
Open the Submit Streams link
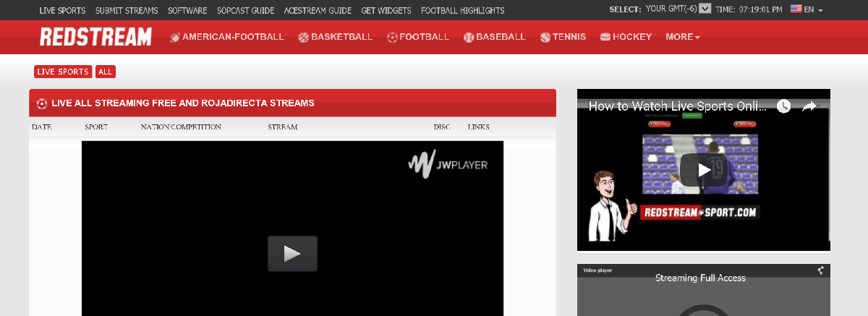tap(127, 11)
